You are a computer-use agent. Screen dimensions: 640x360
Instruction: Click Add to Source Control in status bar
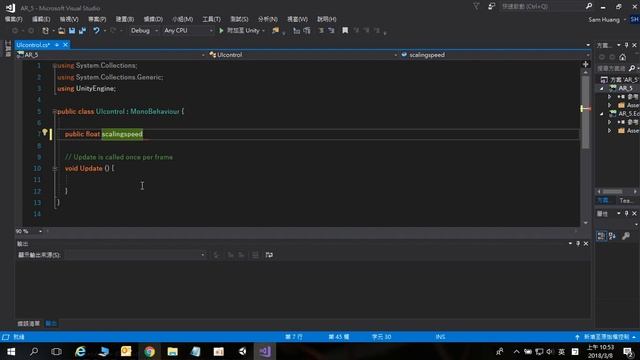click(607, 337)
